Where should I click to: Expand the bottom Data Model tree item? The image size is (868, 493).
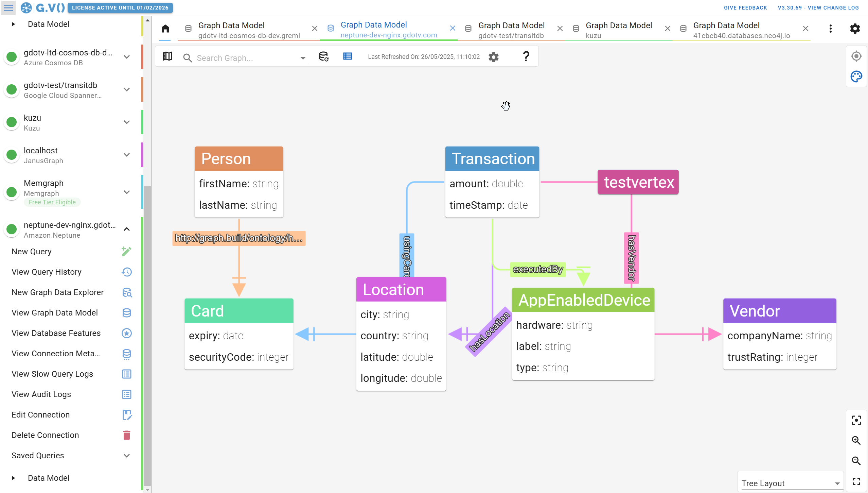(x=13, y=478)
